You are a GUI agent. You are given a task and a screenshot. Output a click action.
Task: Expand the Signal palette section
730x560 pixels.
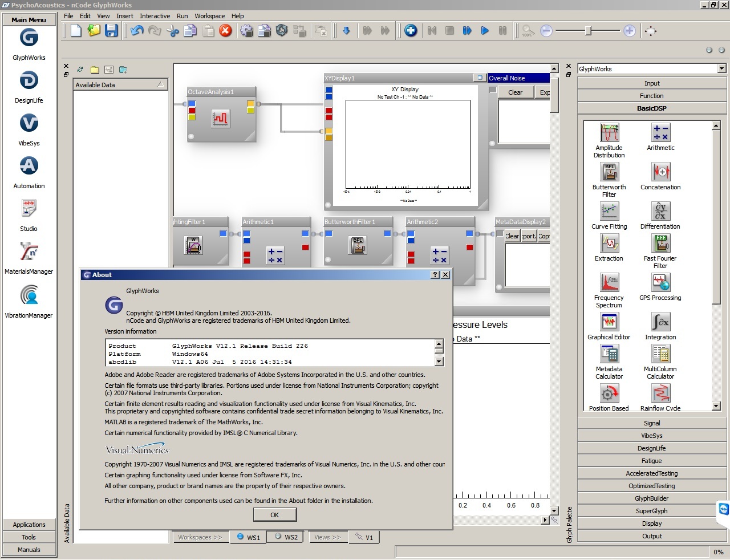pyautogui.click(x=652, y=423)
